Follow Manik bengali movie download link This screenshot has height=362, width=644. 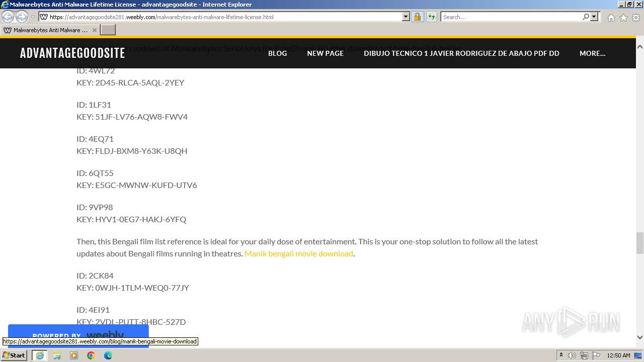click(x=299, y=253)
